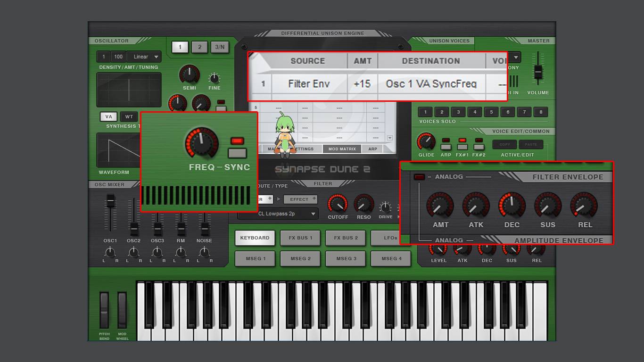Viewport: 644px width, 362px height.
Task: Solo unison voice 4
Action: [475, 112]
